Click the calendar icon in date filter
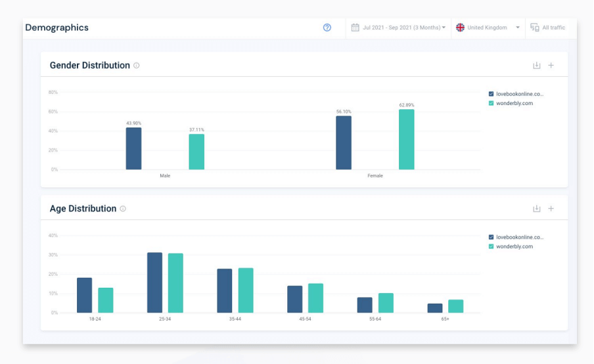This screenshot has height=364, width=594. click(355, 28)
